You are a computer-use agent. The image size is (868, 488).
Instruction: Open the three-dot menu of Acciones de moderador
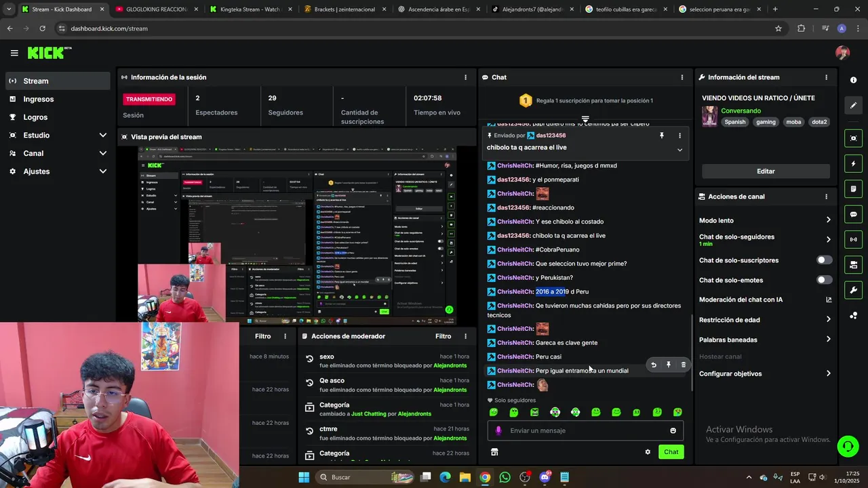(465, 336)
